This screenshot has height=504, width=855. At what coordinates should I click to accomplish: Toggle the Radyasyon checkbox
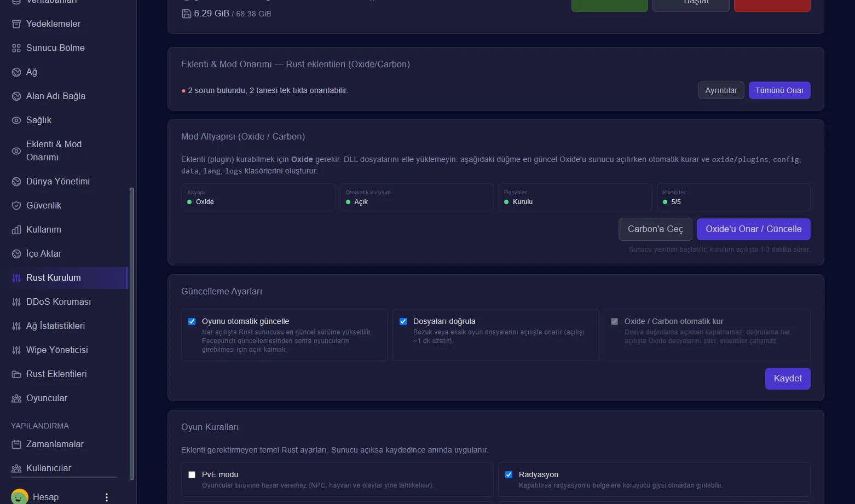509,475
